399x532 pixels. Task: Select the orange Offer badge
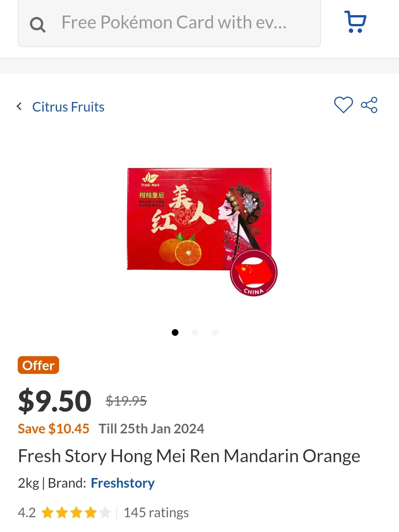click(x=38, y=365)
